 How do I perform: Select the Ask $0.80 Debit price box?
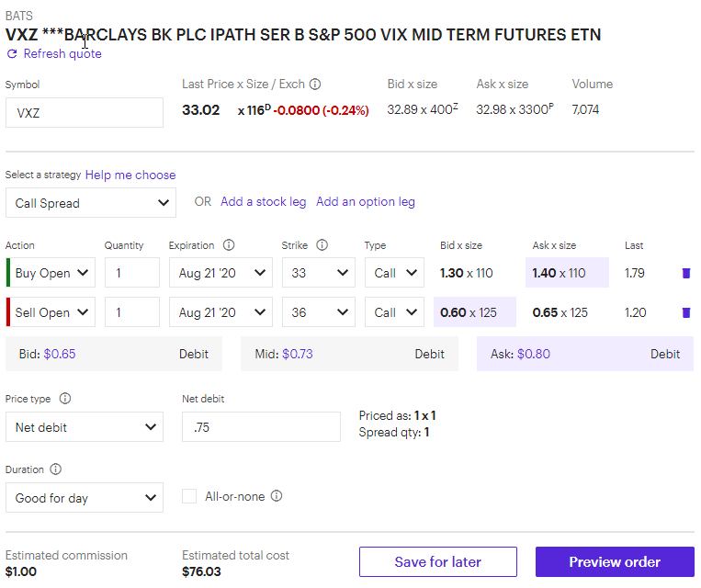(584, 354)
